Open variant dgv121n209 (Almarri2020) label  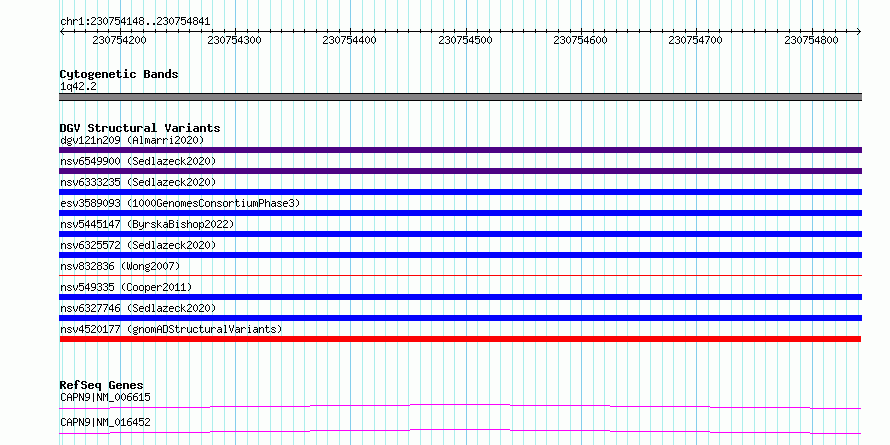pyautogui.click(x=132, y=140)
